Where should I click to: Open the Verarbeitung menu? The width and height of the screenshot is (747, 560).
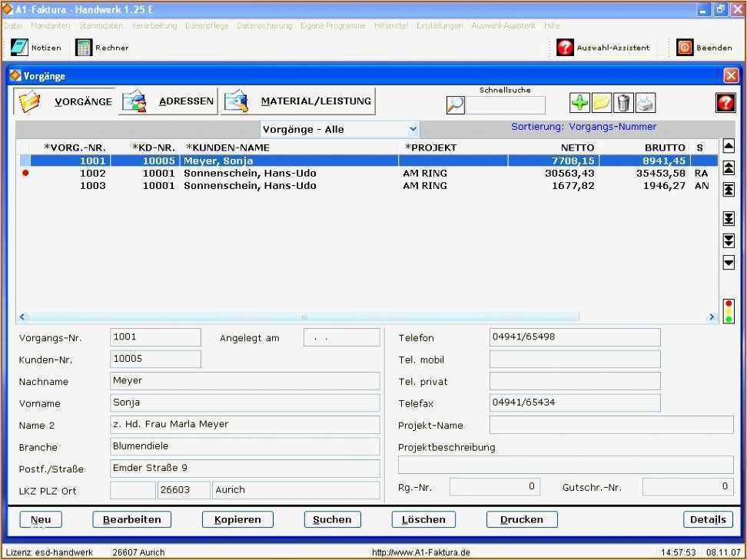154,25
